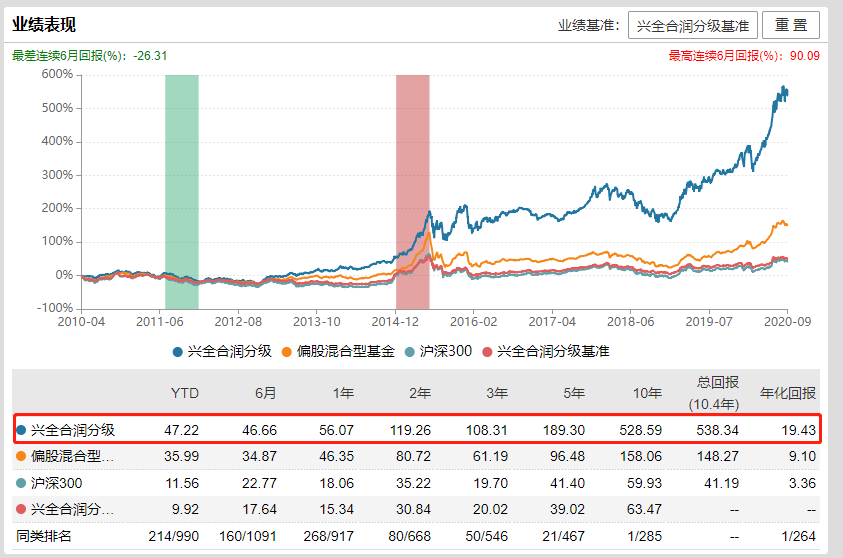Screen dimensions: 843x558
Task: Click the 9.10 annualized return value
Action: (803, 456)
